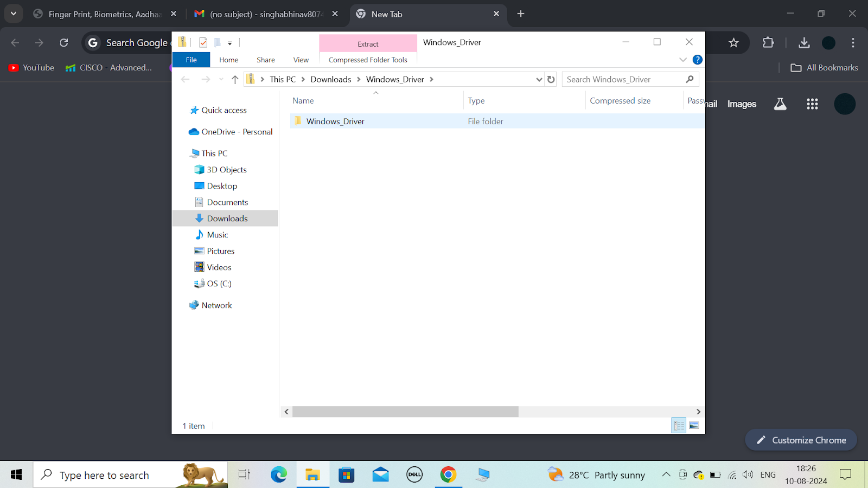Open All Bookmarks folder in Chrome
The width and height of the screenshot is (868, 488).
point(824,68)
